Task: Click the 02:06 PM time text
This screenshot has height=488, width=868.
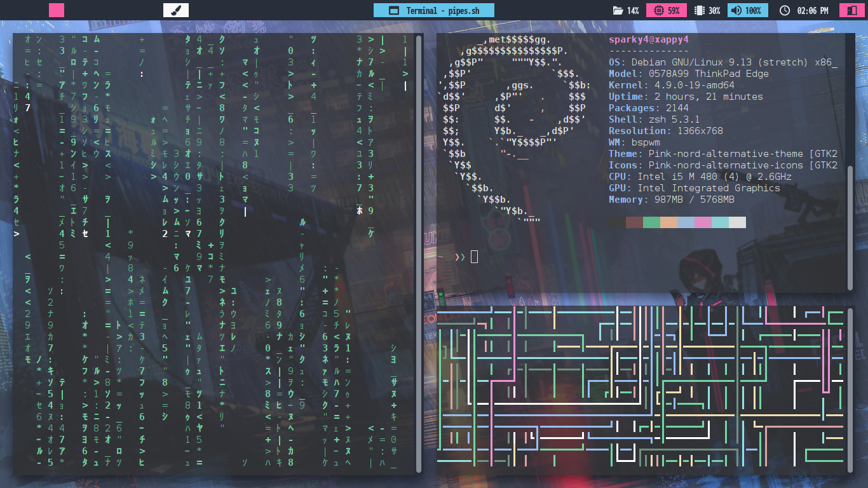Action: [812, 11]
